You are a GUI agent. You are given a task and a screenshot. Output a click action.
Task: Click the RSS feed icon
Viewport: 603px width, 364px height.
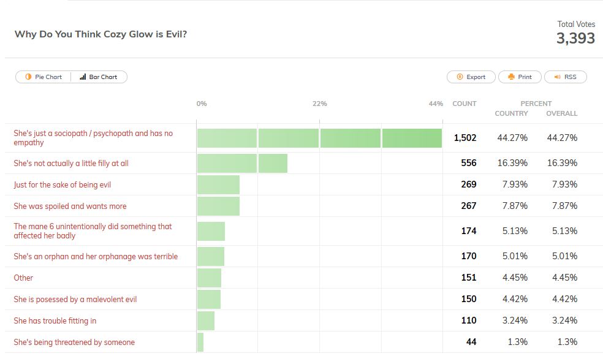click(x=557, y=77)
